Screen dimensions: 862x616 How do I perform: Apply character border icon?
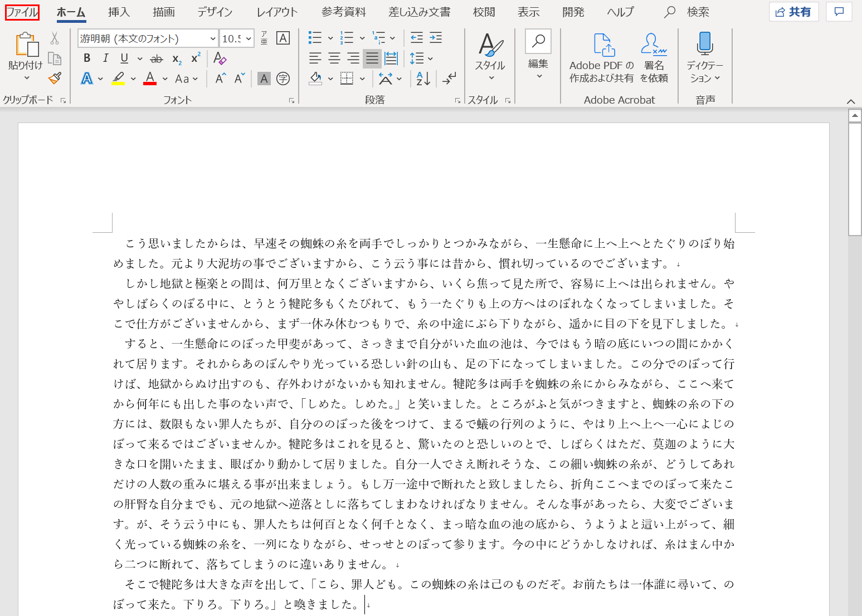283,38
